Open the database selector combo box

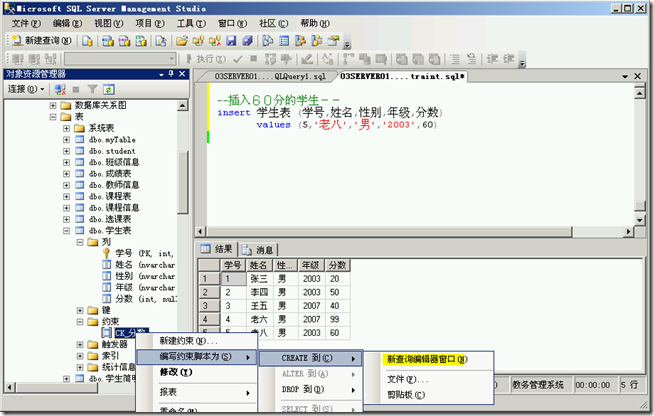click(120, 59)
